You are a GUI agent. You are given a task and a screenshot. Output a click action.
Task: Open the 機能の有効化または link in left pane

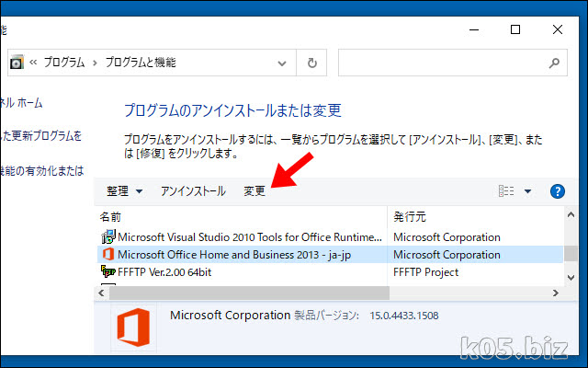point(41,171)
